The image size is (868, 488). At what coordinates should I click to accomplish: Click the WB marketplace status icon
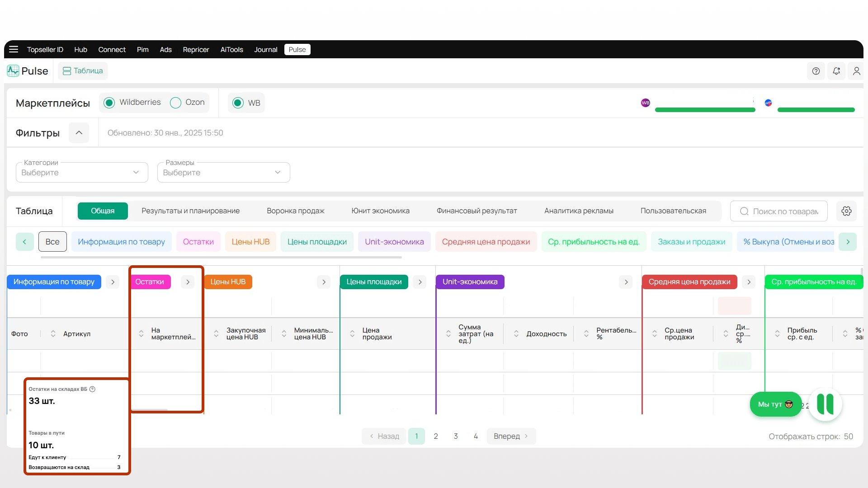tap(645, 103)
